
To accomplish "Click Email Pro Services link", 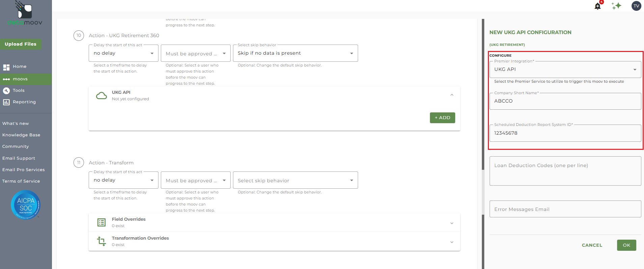I will click(x=24, y=170).
